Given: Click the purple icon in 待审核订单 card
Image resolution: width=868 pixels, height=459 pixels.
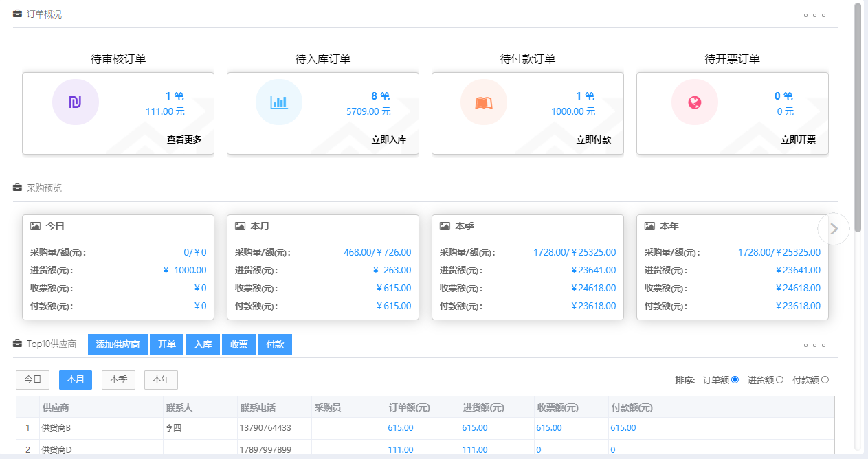Looking at the screenshot, I should pos(76,102).
